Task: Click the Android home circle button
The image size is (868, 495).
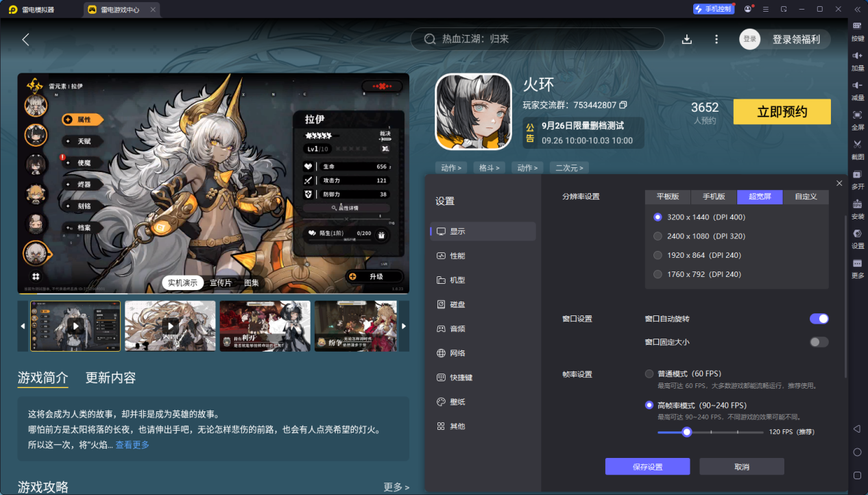Action: [x=857, y=452]
